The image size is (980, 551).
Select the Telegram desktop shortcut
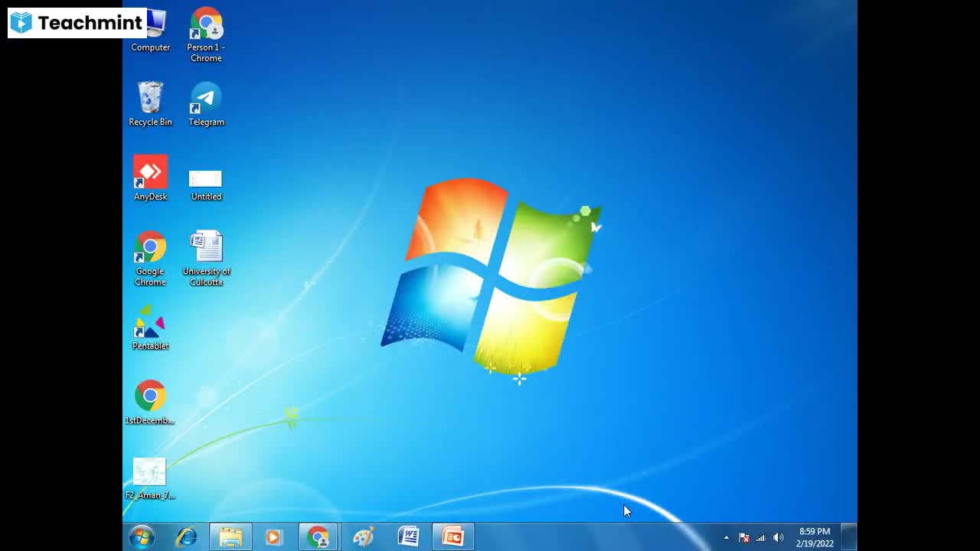[x=206, y=104]
